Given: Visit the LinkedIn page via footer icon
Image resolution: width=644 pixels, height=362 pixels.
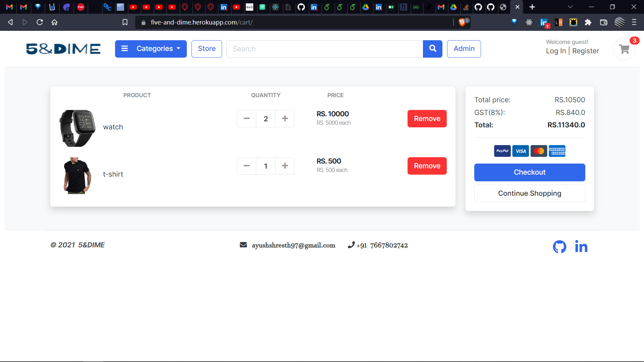Looking at the screenshot, I should 581,247.
